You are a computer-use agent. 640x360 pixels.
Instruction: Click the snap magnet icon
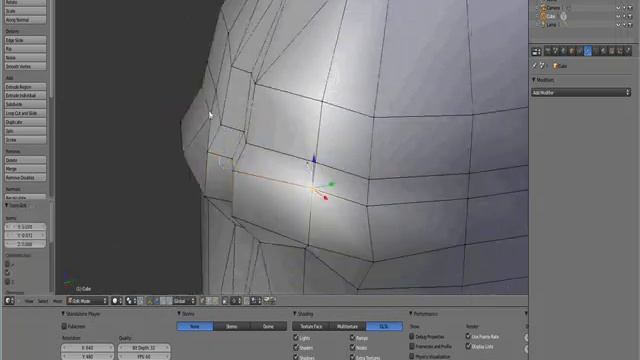(247, 301)
